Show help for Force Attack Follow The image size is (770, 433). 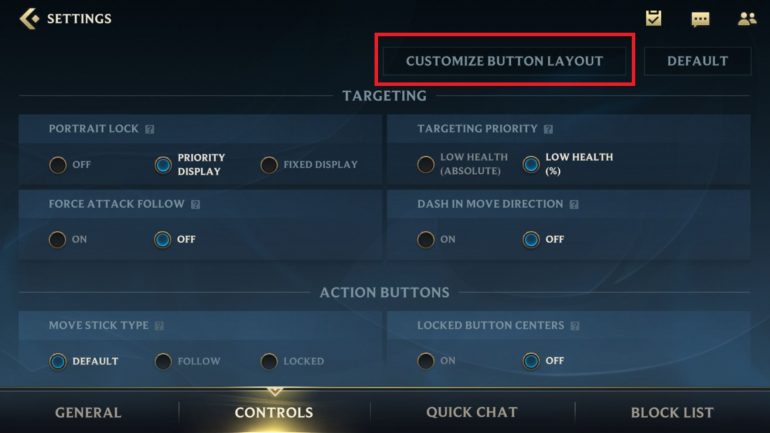coord(195,204)
